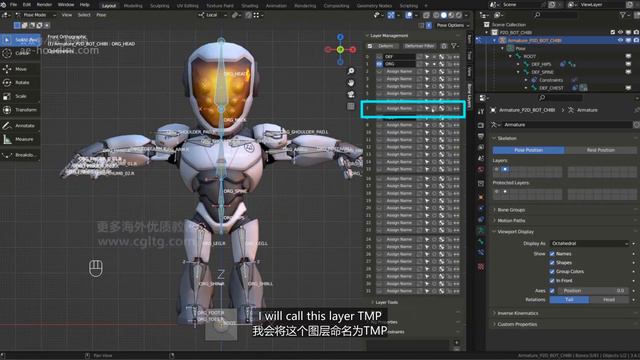Open the Pose menu in viewport header
Viewport: 640px width, 360px height.
point(101,15)
